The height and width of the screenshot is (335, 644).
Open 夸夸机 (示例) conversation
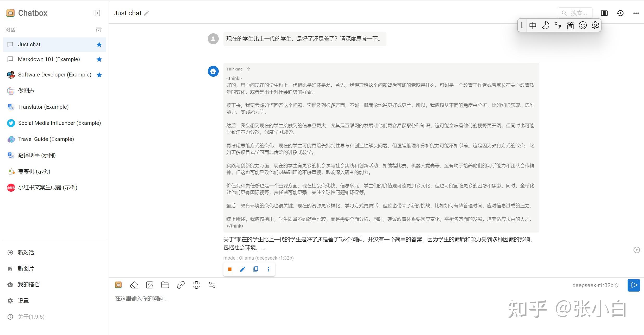(55, 171)
